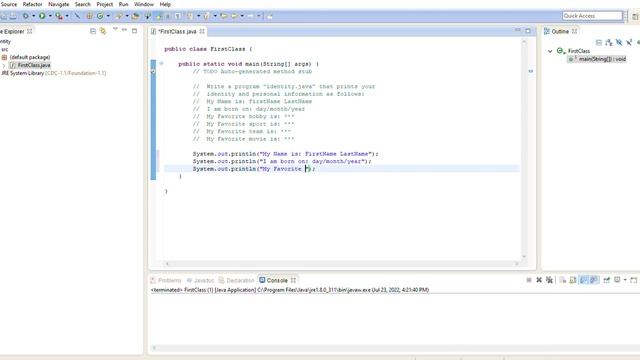Viewport: 640px width, 360px height.
Task: Click the Quick Access search field
Action: 592,16
